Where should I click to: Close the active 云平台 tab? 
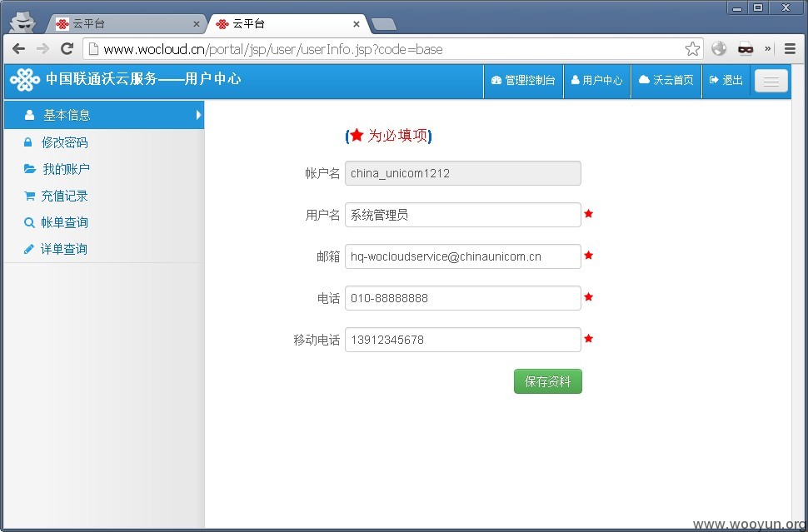click(x=356, y=23)
